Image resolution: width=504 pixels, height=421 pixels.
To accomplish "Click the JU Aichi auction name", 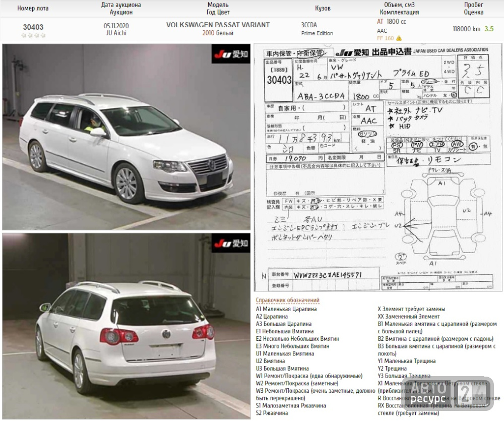I will point(116,33).
